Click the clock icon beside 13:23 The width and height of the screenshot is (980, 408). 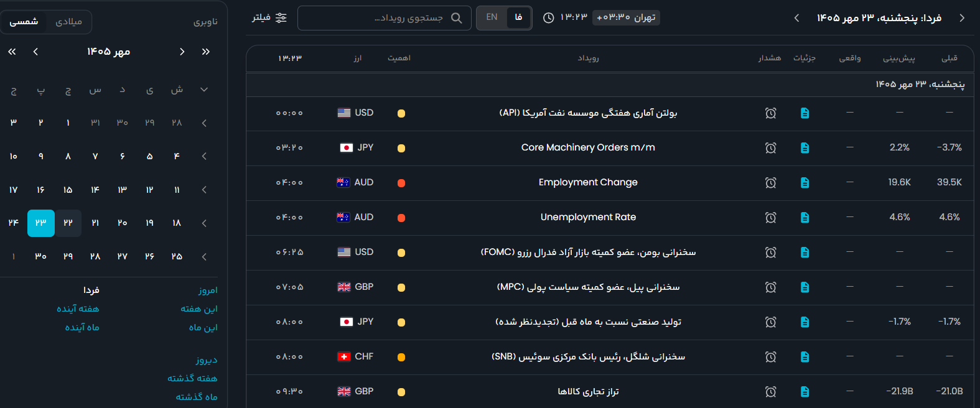tap(548, 17)
